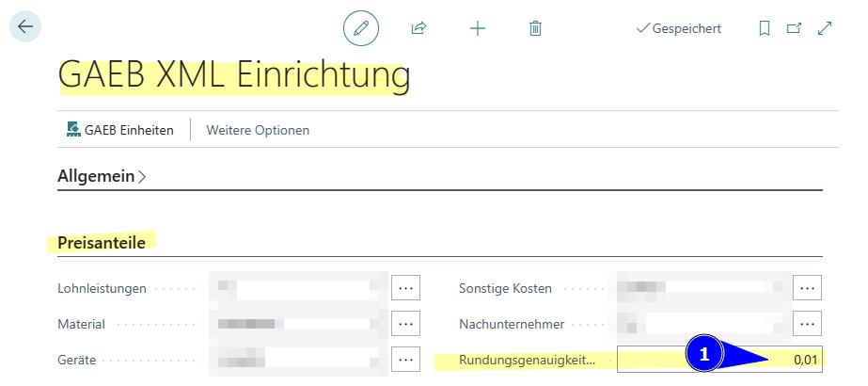This screenshot has width=868, height=386.
Task: Click the Rundungsgenauigkeit label
Action: tap(528, 361)
